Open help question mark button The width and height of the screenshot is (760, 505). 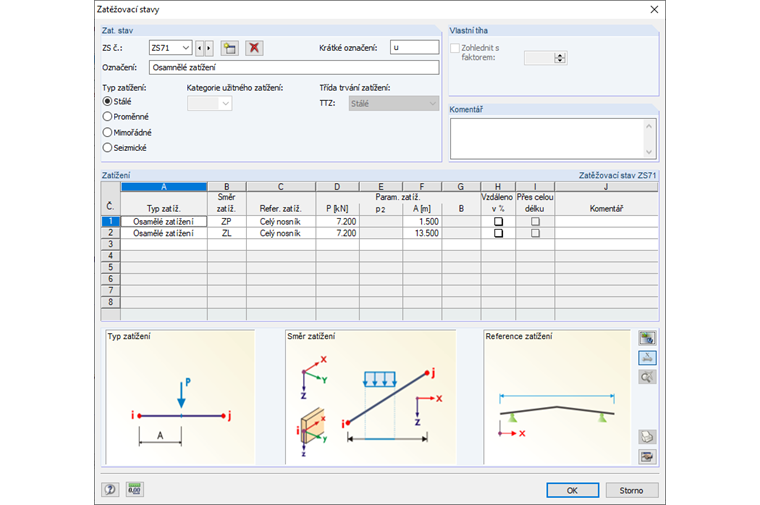click(x=110, y=489)
